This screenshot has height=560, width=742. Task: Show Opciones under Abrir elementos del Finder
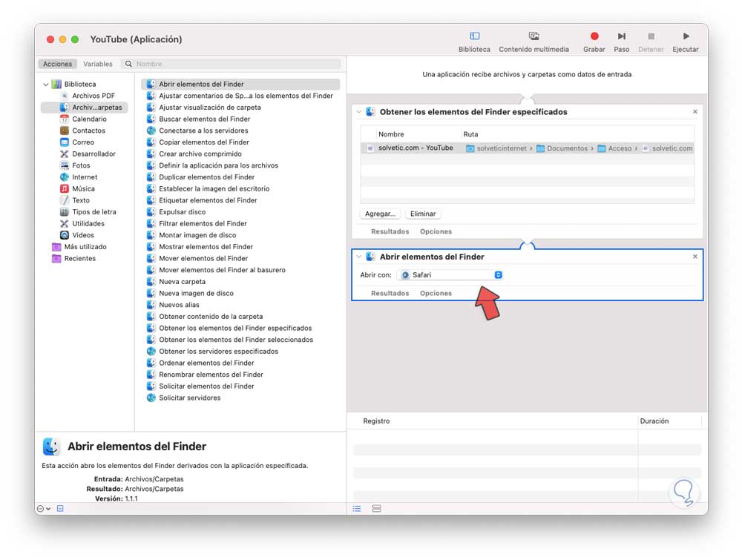pos(436,293)
